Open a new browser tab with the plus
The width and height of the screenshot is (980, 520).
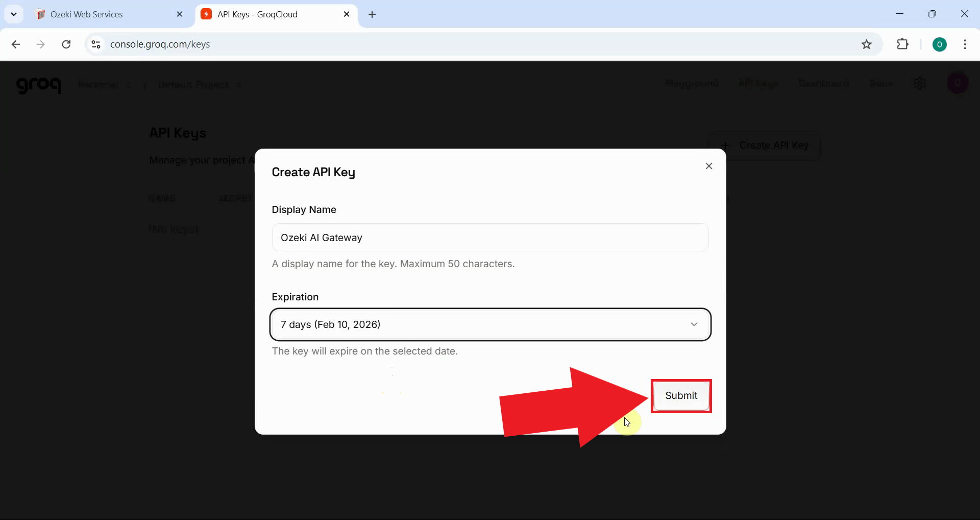pyautogui.click(x=373, y=14)
